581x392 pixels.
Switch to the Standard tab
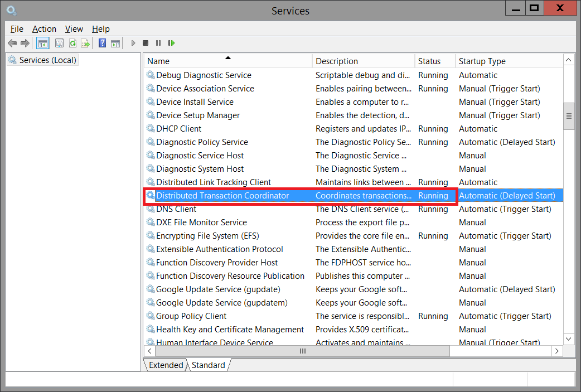click(208, 365)
